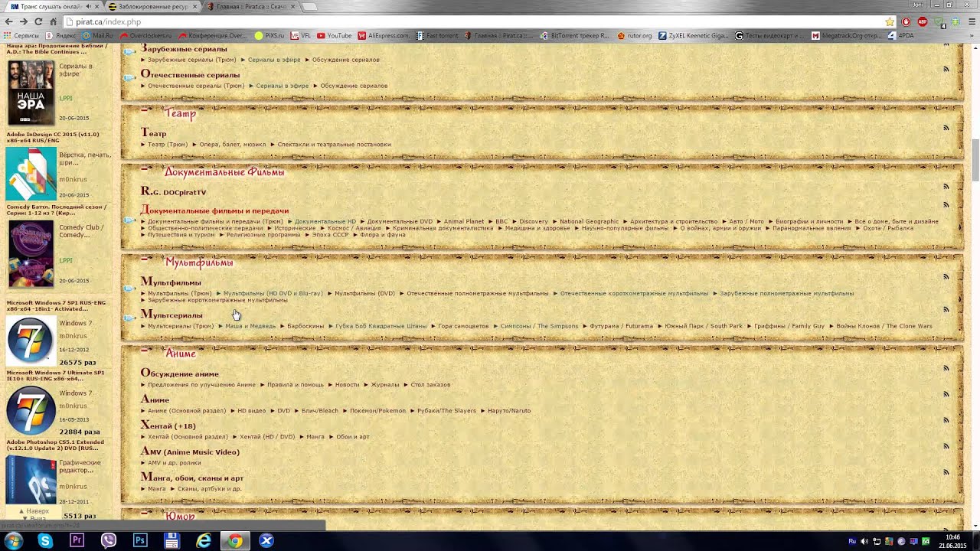Open the Опера, балет, мюзикл subforum

pos(233,144)
